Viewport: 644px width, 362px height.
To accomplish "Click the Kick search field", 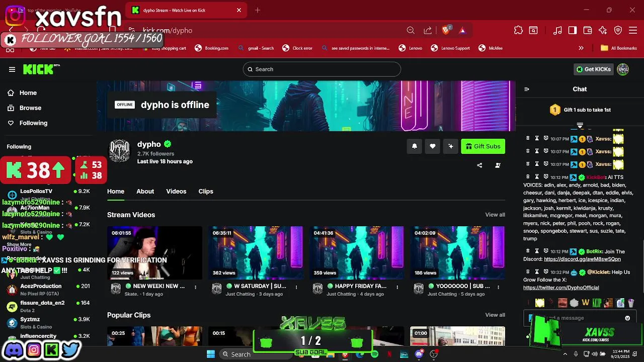I will point(322,69).
